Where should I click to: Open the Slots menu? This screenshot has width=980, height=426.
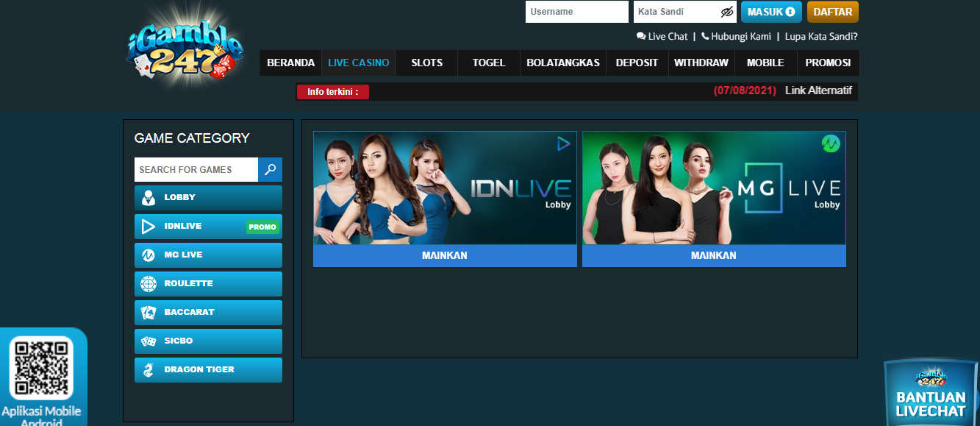[427, 63]
